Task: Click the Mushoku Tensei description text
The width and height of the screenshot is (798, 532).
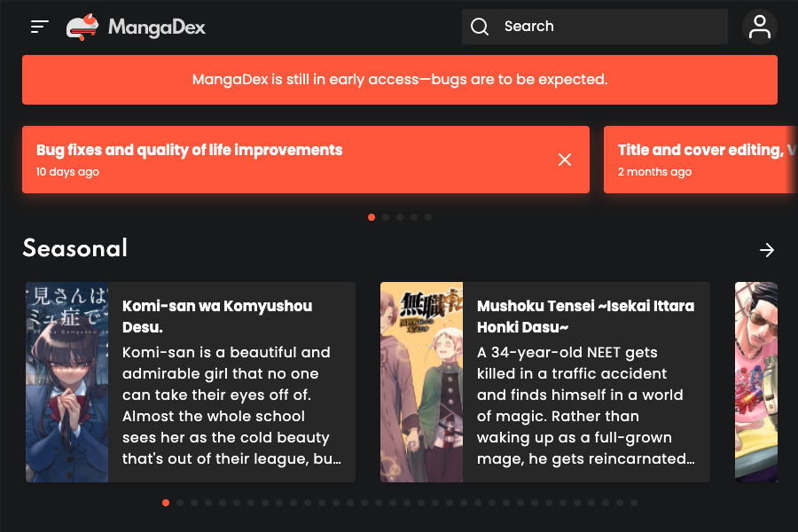Action: point(586,405)
